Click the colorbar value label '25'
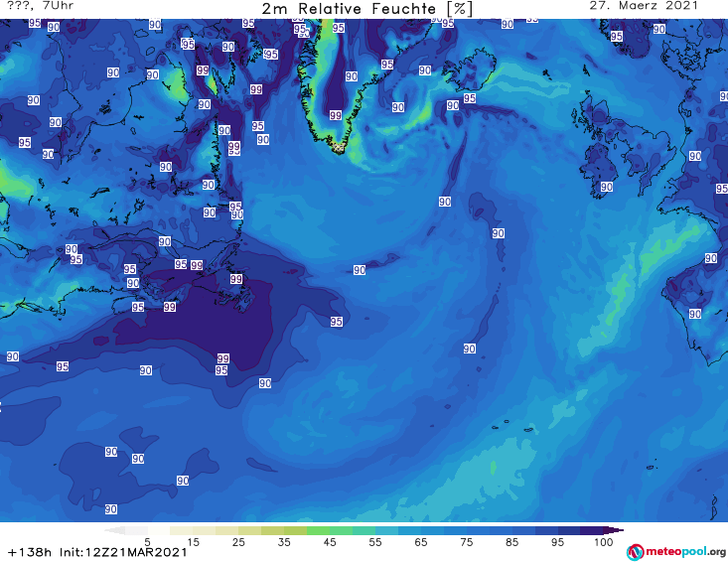 click(238, 542)
